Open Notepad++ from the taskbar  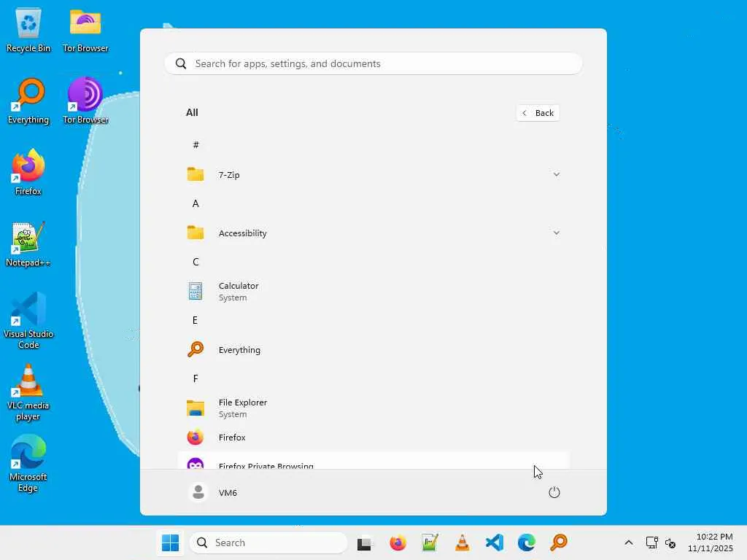click(430, 542)
